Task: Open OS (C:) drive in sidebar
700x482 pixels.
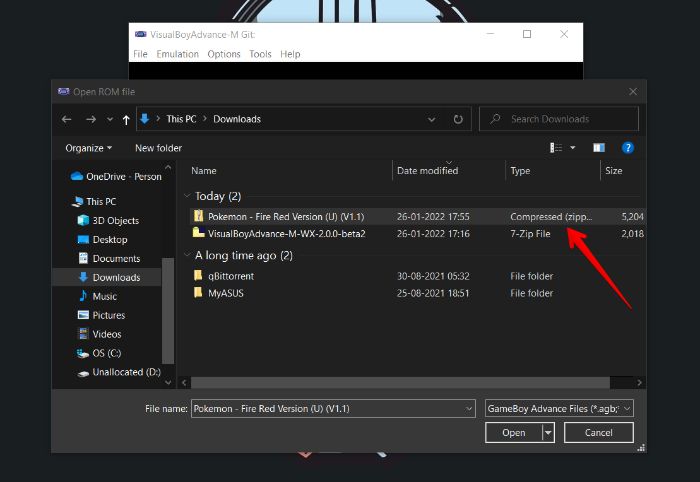Action: pyautogui.click(x=109, y=353)
